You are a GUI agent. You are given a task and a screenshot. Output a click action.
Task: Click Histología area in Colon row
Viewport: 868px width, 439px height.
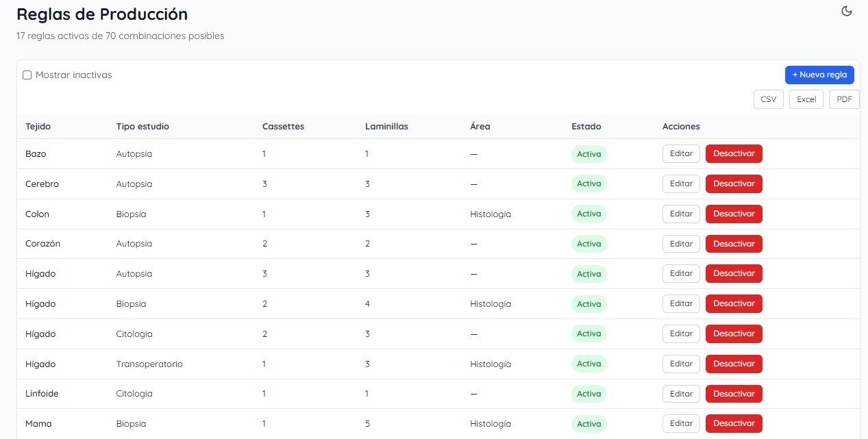(x=491, y=214)
